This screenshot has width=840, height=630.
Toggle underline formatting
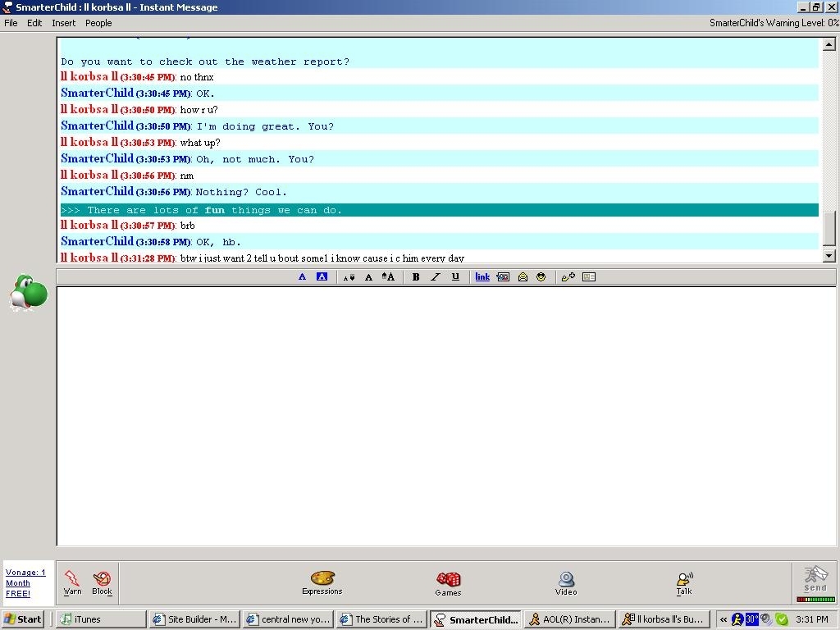click(x=455, y=277)
